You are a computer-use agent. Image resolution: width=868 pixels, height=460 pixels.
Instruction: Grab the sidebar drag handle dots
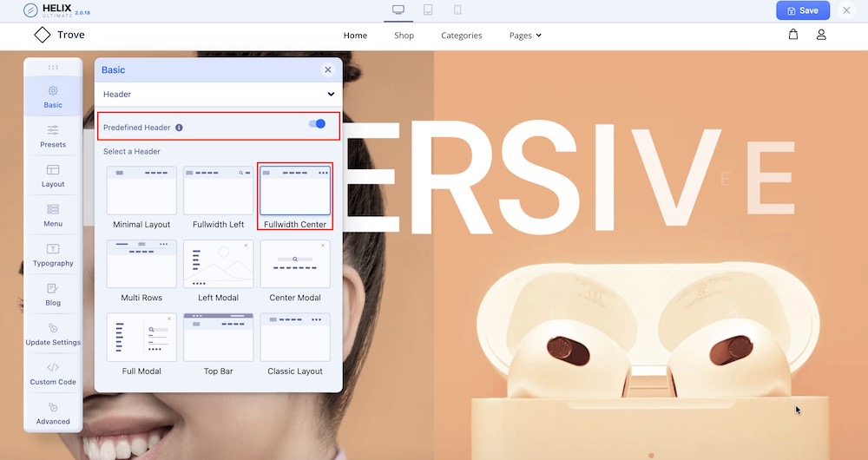(x=53, y=68)
